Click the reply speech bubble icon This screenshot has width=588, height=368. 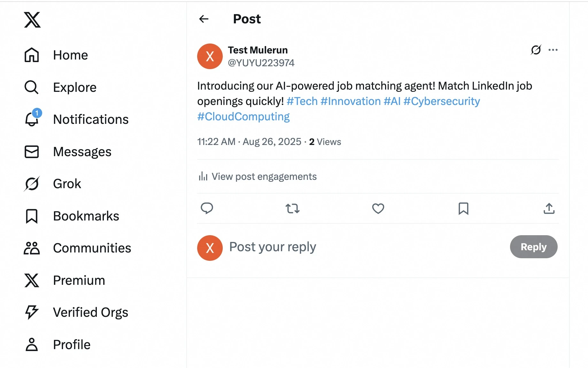pos(207,208)
